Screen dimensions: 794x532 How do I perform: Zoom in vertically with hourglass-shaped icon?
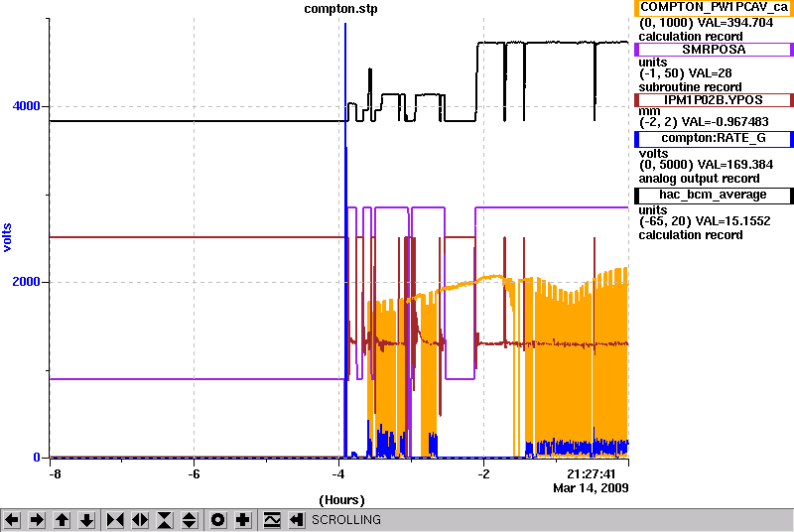165,520
